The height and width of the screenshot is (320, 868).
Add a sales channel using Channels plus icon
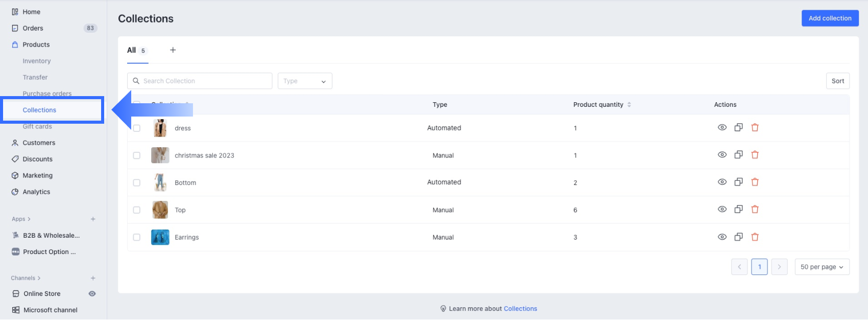[93, 278]
